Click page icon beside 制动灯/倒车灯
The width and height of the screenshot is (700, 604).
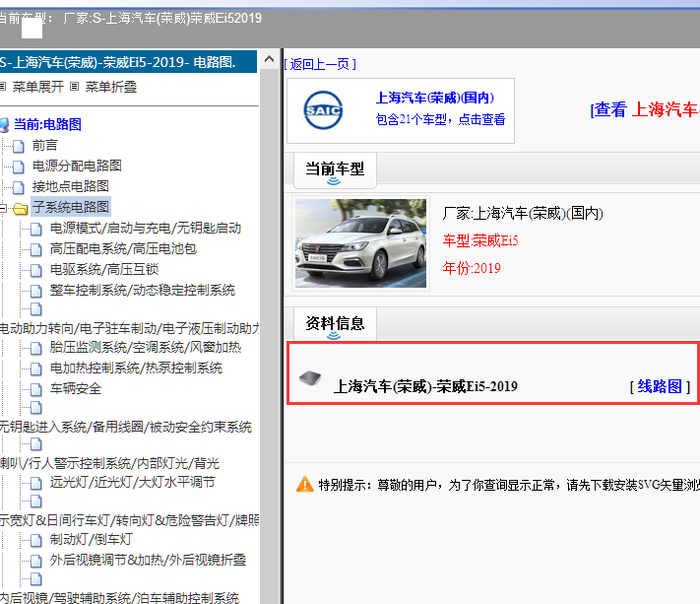pos(36,540)
